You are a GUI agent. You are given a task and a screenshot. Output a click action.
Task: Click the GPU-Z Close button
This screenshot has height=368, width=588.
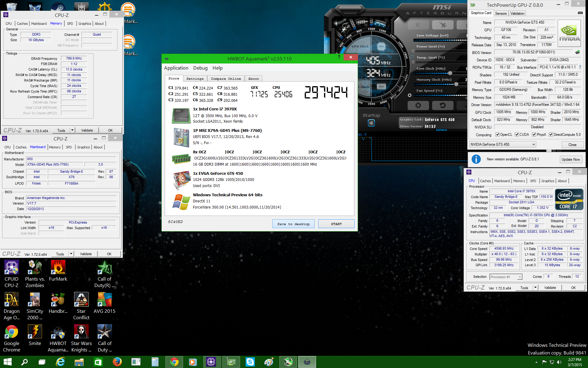[572, 145]
